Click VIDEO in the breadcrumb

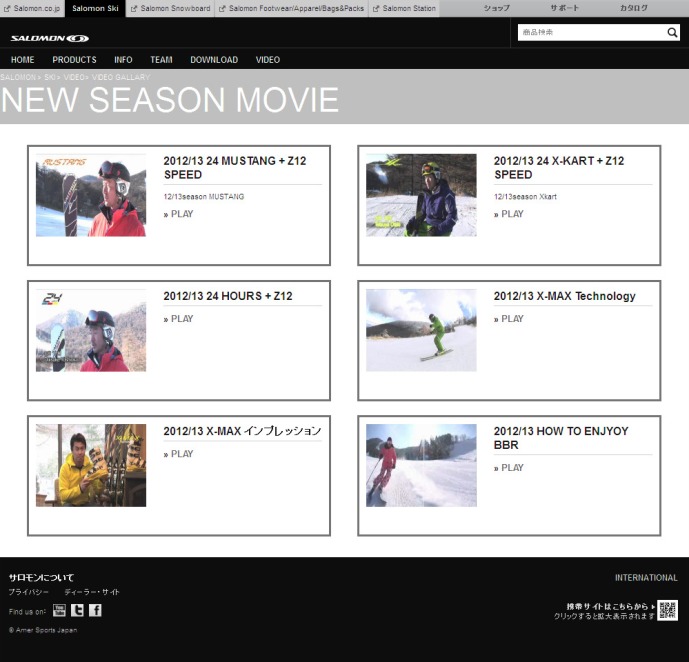click(74, 77)
